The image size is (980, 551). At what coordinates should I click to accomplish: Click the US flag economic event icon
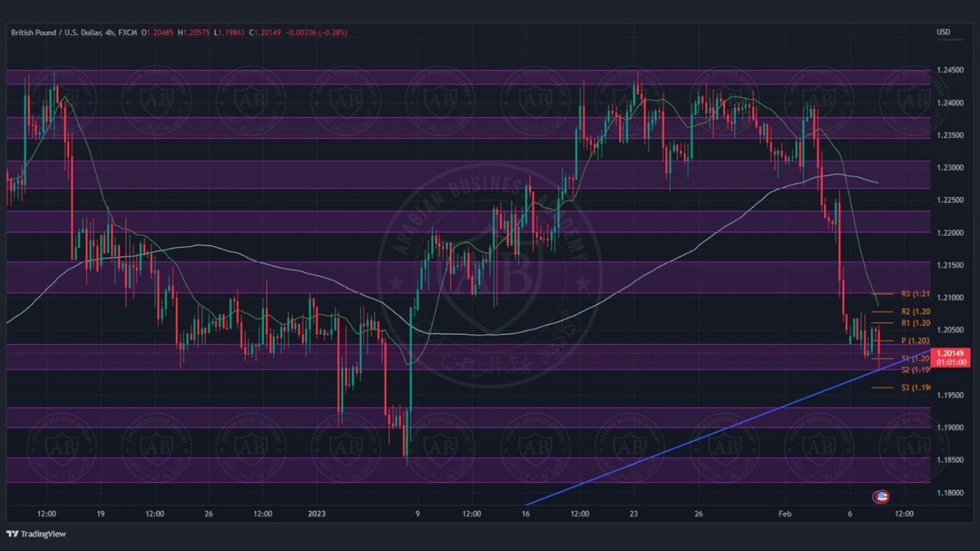pos(881,497)
